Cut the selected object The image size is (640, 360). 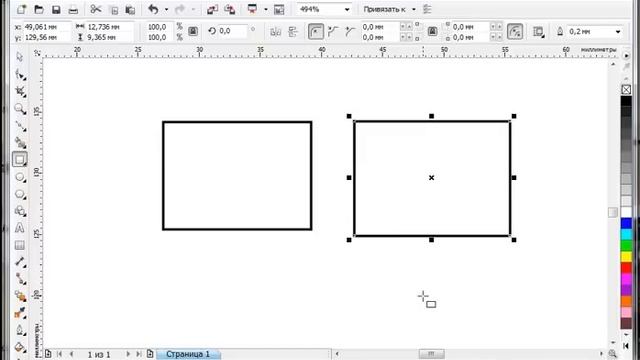pyautogui.click(x=96, y=9)
